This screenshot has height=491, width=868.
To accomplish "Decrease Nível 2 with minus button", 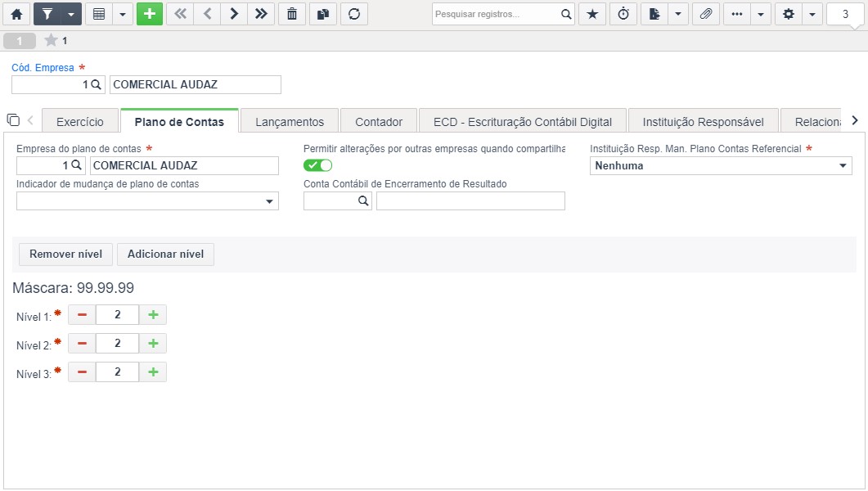I will coord(82,344).
